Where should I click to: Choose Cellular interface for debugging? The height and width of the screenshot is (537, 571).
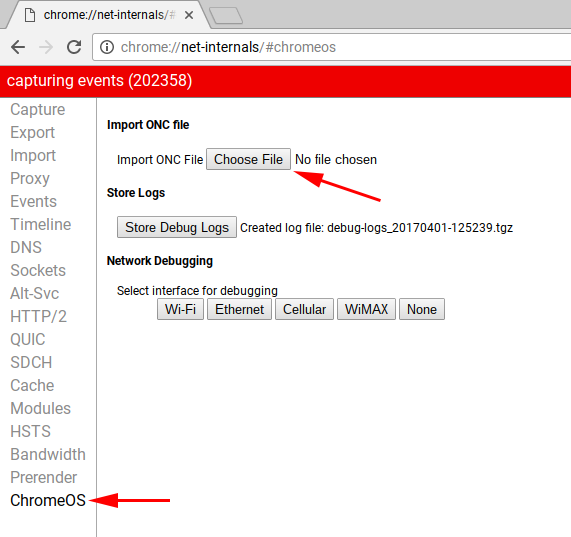pos(304,309)
